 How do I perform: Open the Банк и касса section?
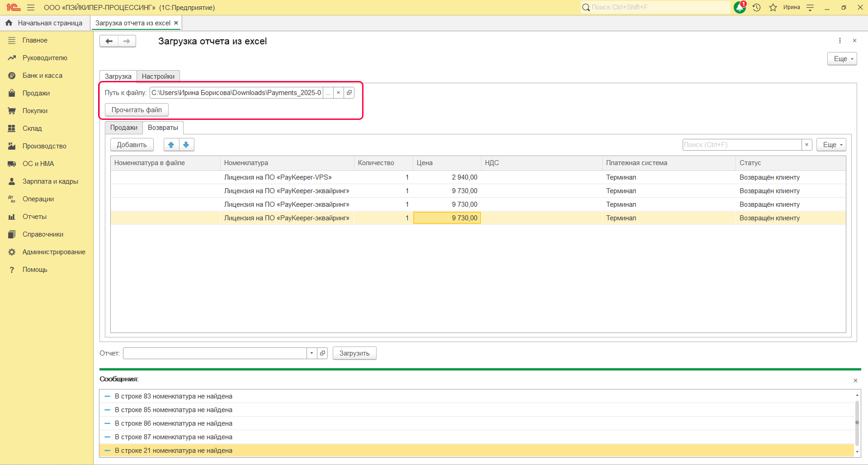pyautogui.click(x=42, y=76)
